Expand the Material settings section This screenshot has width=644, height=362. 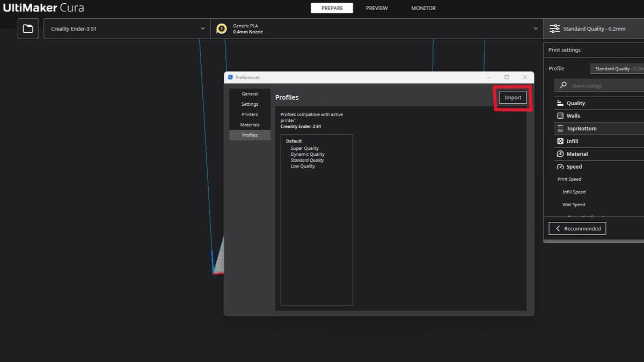pos(598,154)
